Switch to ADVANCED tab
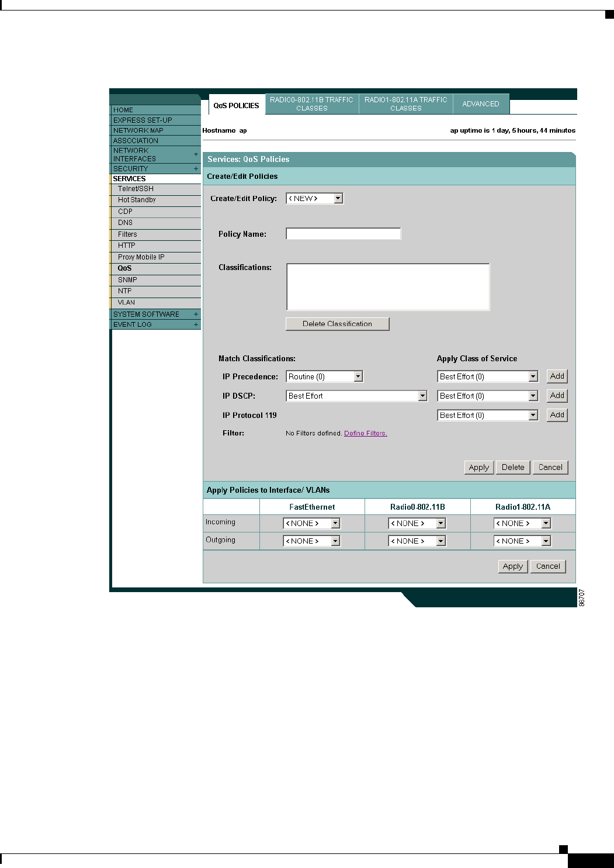 click(x=481, y=104)
